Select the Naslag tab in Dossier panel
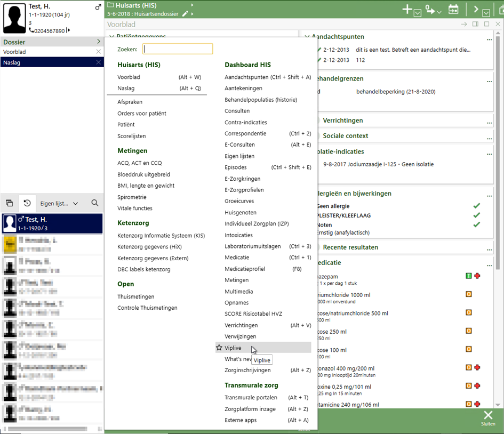This screenshot has height=434, width=504. pos(48,62)
